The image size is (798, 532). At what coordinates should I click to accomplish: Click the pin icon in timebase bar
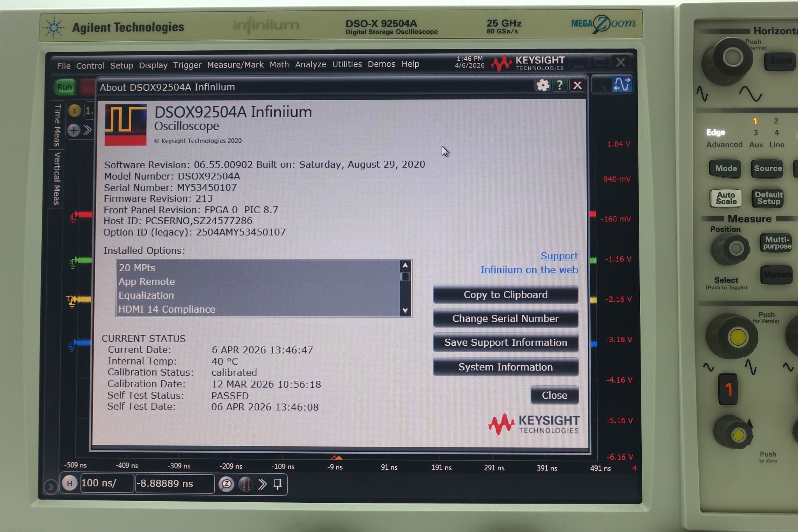(x=277, y=484)
